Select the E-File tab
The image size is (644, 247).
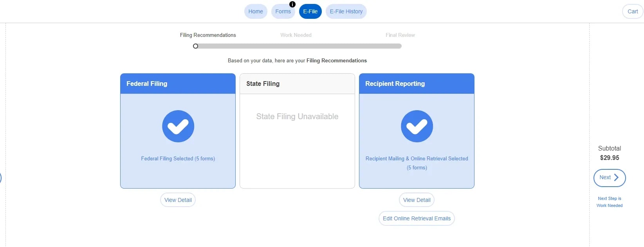coord(310,11)
